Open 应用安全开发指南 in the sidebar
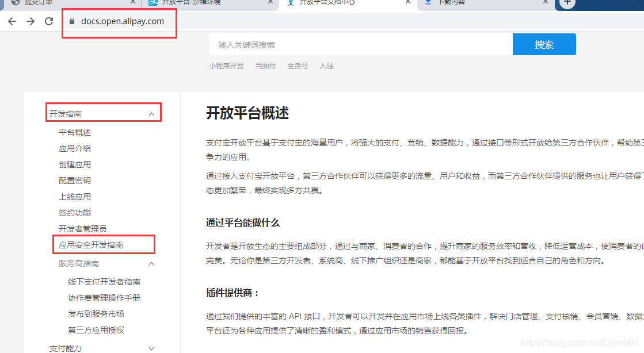644x353 pixels. (x=91, y=245)
